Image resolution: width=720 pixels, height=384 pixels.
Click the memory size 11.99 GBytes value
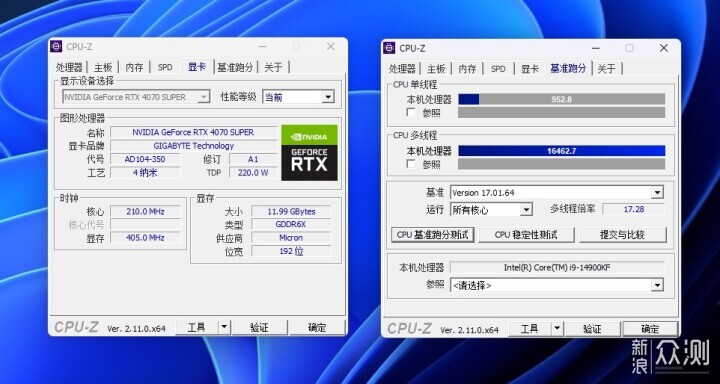pos(291,212)
